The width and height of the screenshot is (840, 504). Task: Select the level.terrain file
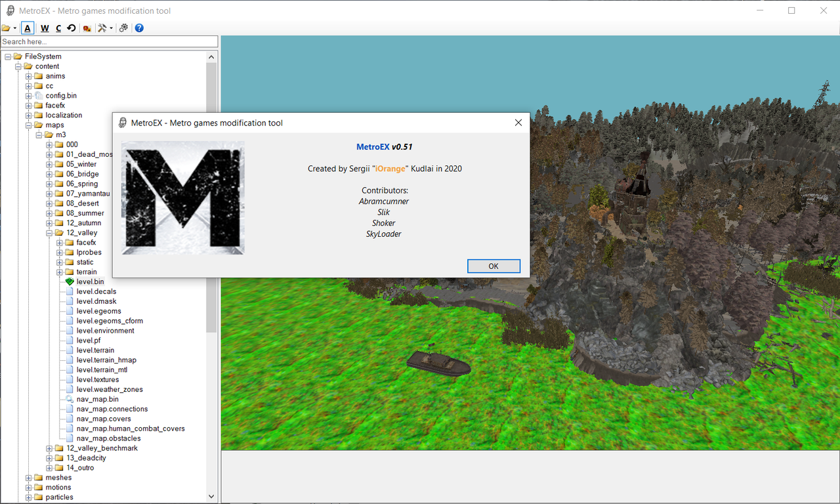(95, 350)
